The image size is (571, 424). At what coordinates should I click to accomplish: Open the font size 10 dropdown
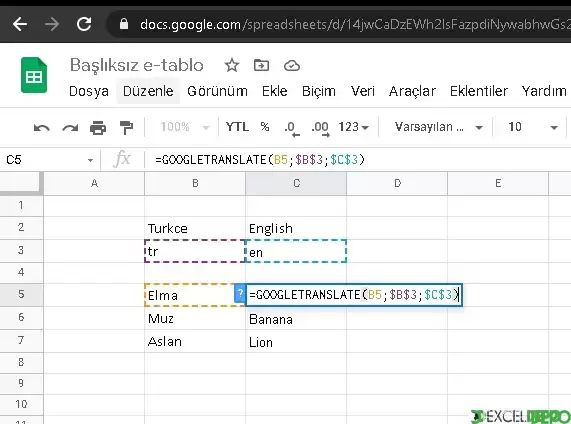coord(533,127)
